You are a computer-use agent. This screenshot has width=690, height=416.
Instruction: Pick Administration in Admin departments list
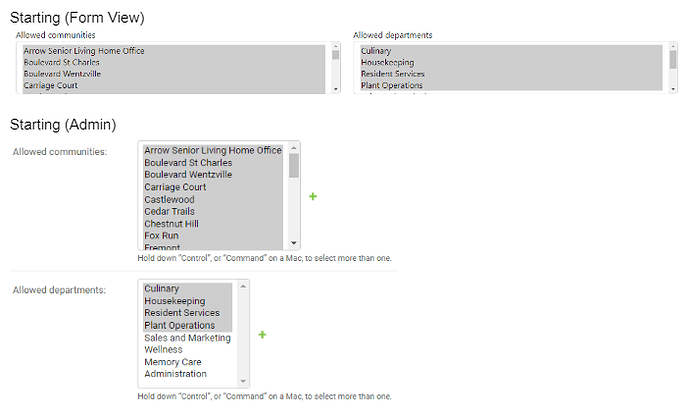(175, 374)
